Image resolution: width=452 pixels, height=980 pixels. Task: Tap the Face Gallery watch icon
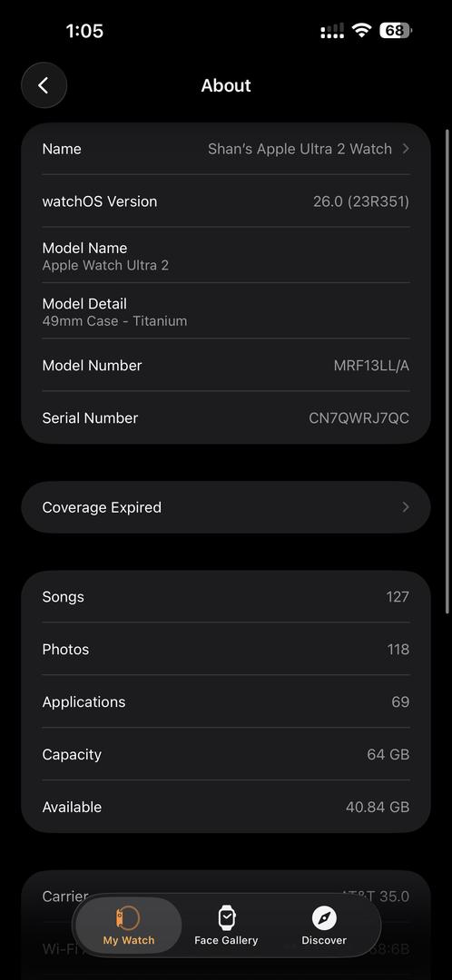point(226,918)
